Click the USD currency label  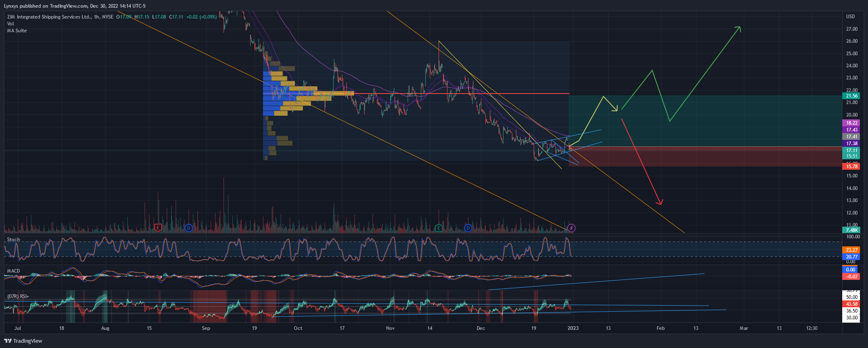click(850, 17)
